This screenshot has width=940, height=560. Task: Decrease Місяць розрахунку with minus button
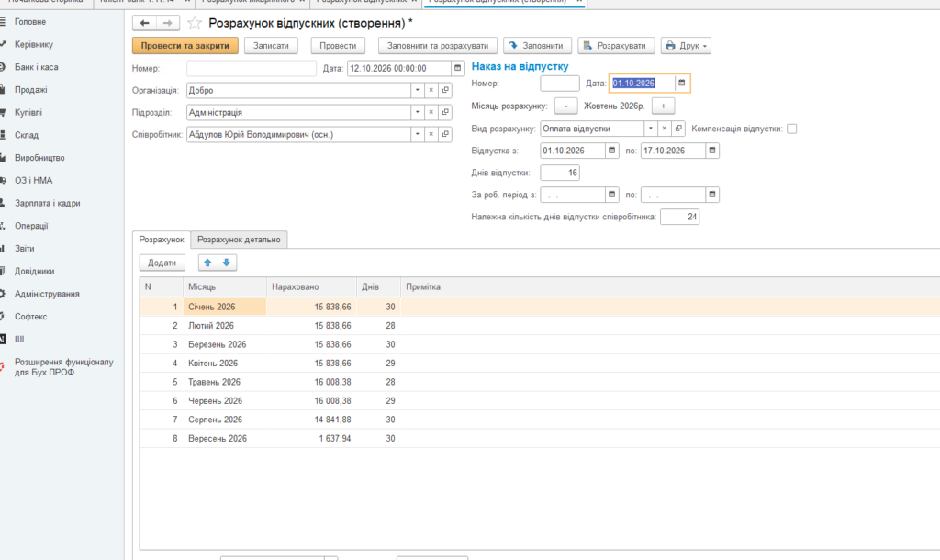pos(565,106)
